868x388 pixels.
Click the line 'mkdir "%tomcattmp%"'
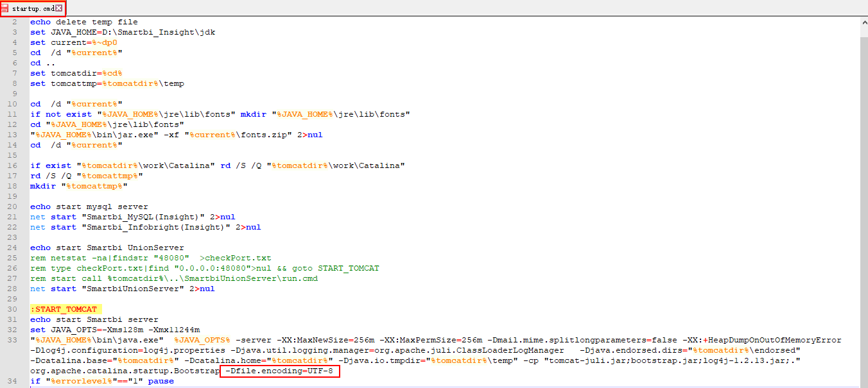pyautogui.click(x=79, y=186)
